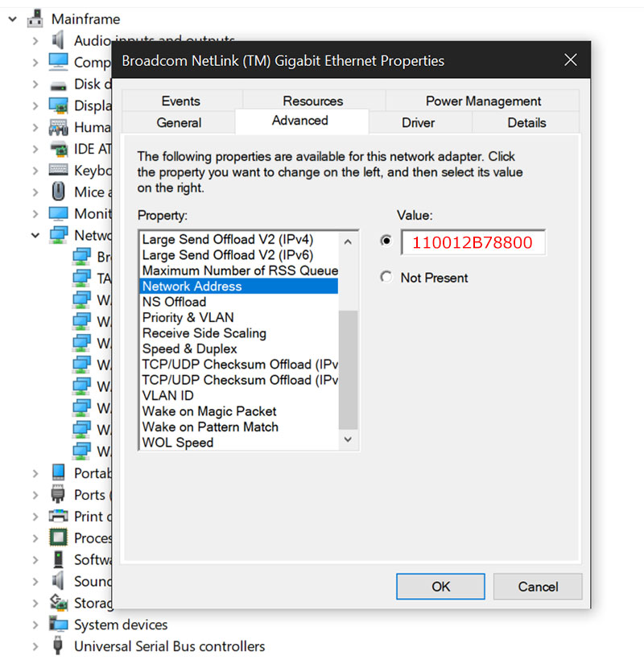Click the Mice device icon

pyautogui.click(x=58, y=192)
